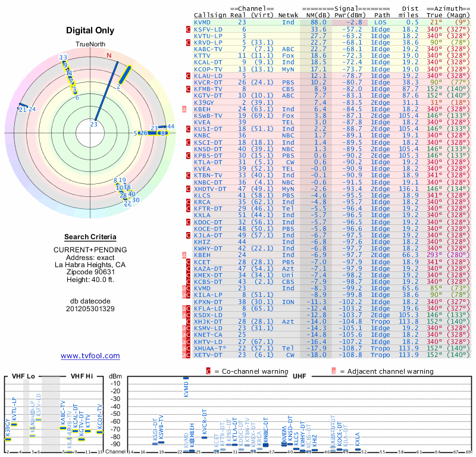Click the red C icon in the Co-channel warning legend
This screenshot has height=457, width=476.
coord(208,371)
